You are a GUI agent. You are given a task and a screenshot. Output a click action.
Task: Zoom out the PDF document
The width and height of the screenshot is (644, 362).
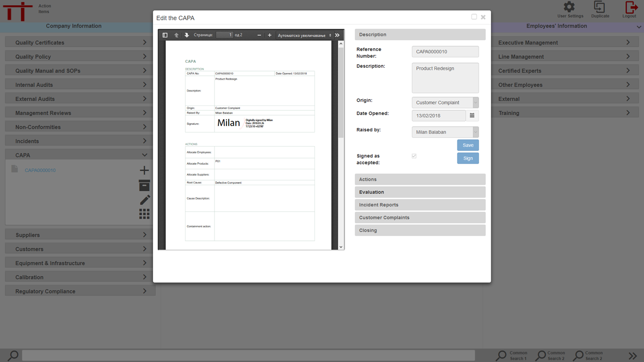(x=259, y=35)
